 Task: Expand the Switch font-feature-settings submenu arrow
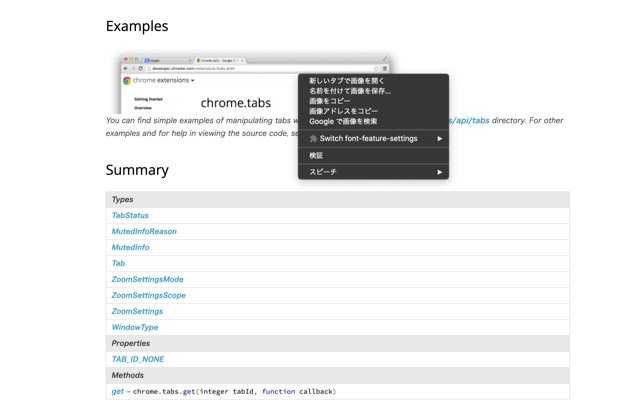coord(439,138)
